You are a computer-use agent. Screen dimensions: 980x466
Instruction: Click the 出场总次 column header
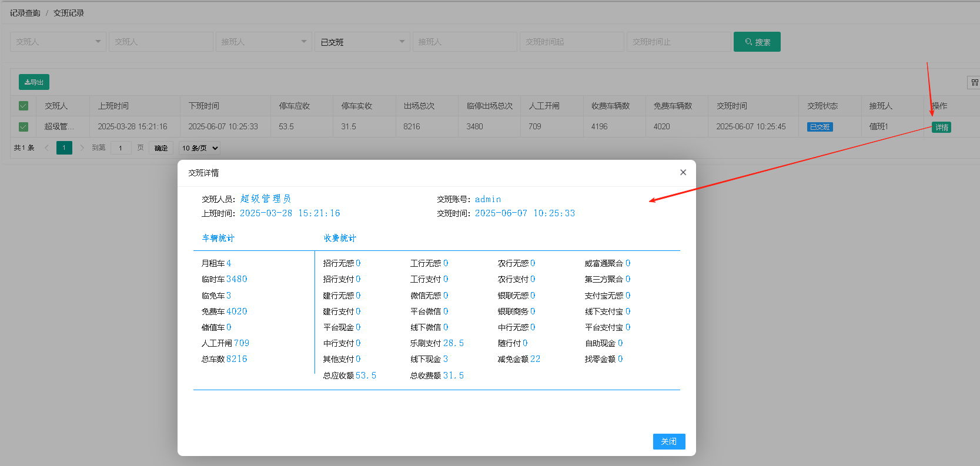click(x=419, y=106)
